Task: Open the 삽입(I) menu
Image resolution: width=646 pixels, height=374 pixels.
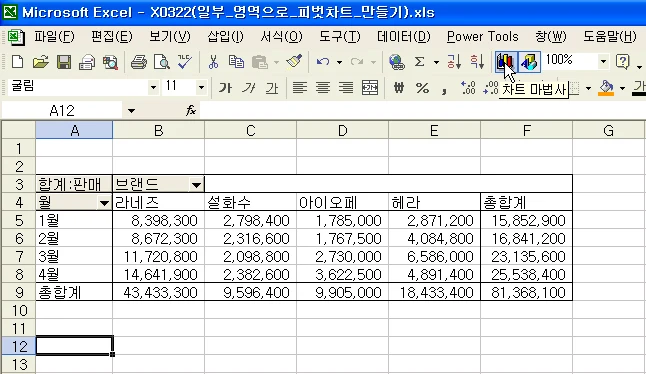Action: [225, 37]
